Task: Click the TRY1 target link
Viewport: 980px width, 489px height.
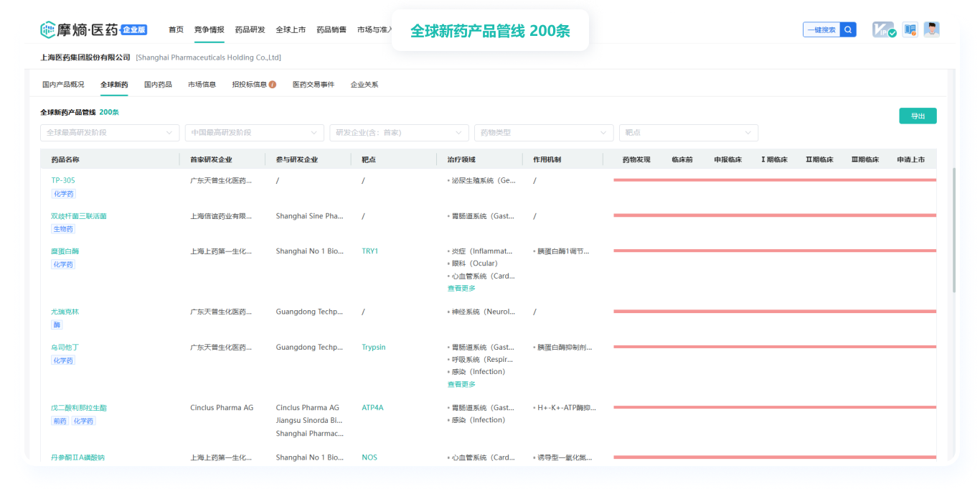Action: 369,251
